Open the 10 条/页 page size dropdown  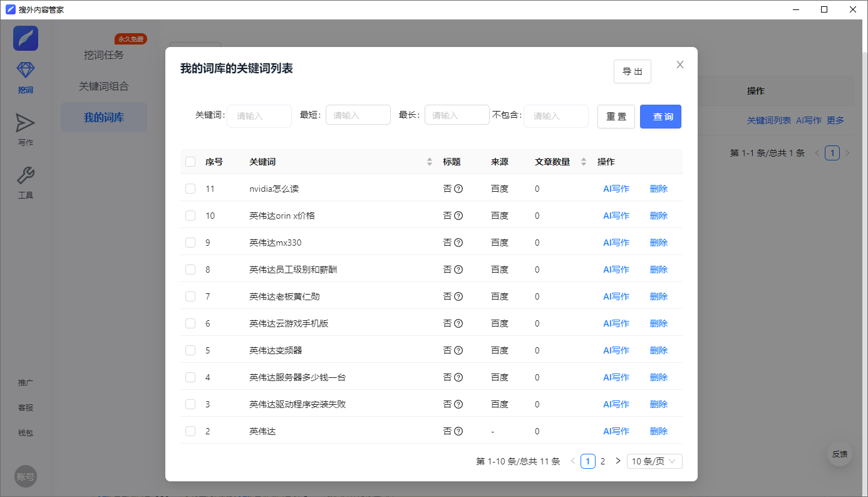(654, 461)
